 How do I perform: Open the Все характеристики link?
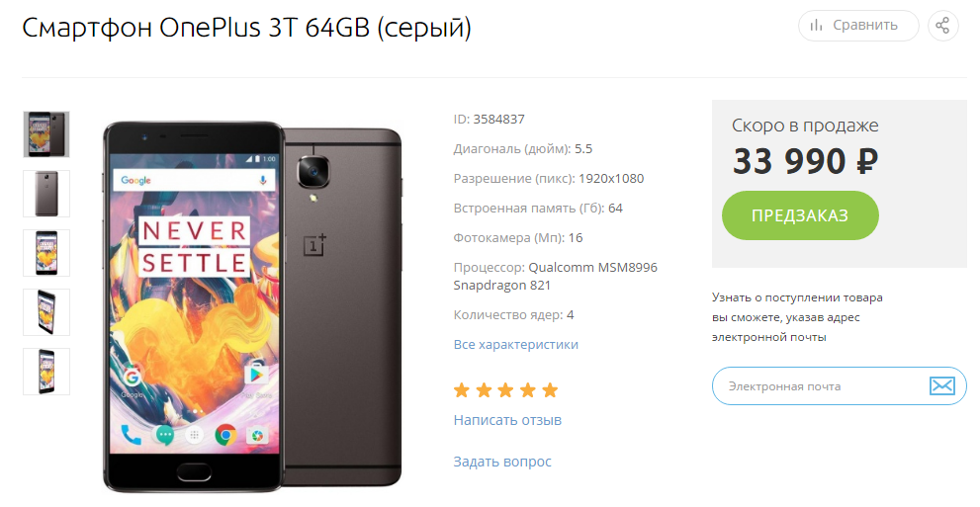pos(515,345)
